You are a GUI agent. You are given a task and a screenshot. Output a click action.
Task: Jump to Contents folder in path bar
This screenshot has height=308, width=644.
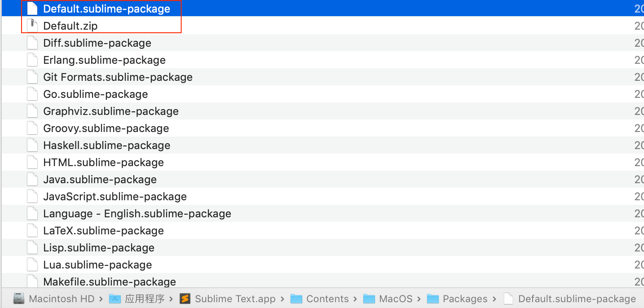coord(327,299)
